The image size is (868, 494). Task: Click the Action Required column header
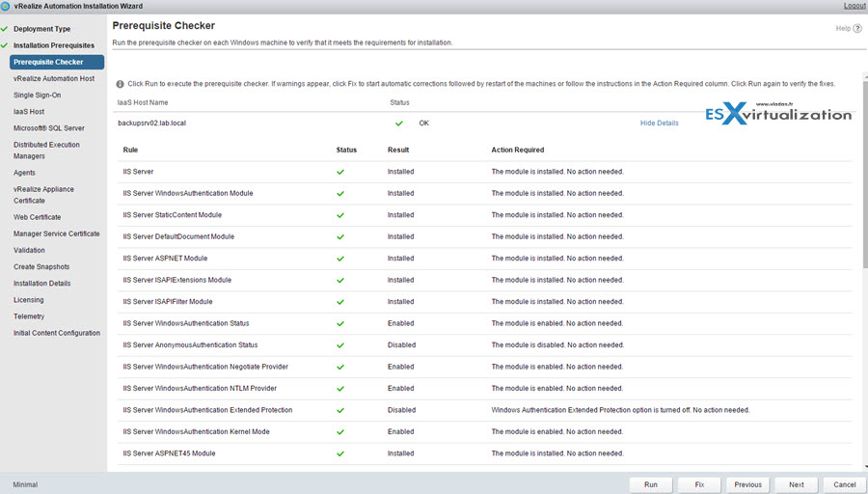[x=518, y=151]
